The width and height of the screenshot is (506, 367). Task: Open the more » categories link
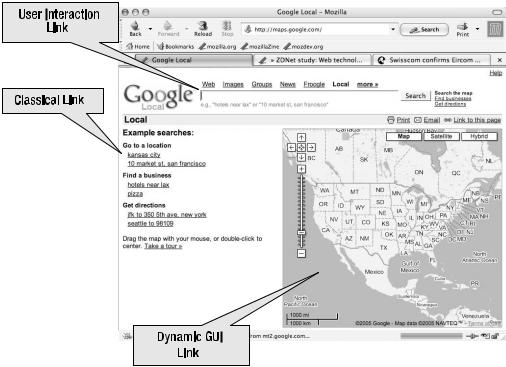pos(367,84)
